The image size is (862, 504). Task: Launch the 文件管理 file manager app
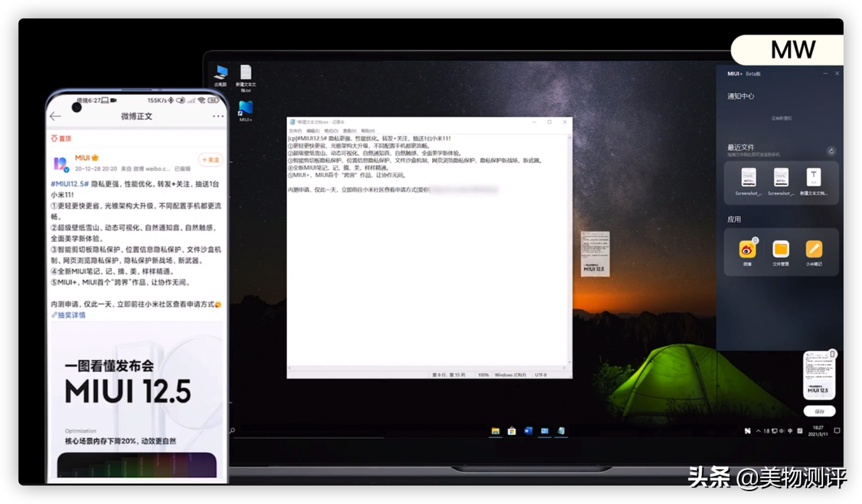pos(781,252)
